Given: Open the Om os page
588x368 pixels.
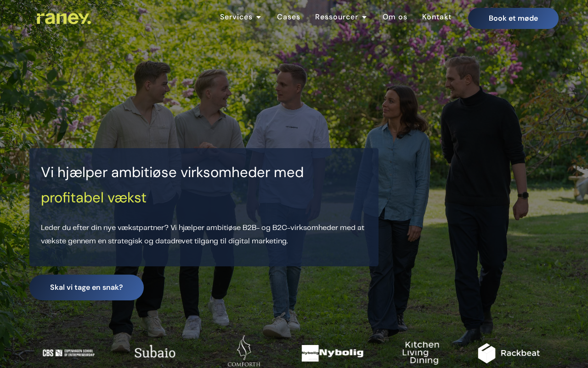Looking at the screenshot, I should pyautogui.click(x=395, y=17).
